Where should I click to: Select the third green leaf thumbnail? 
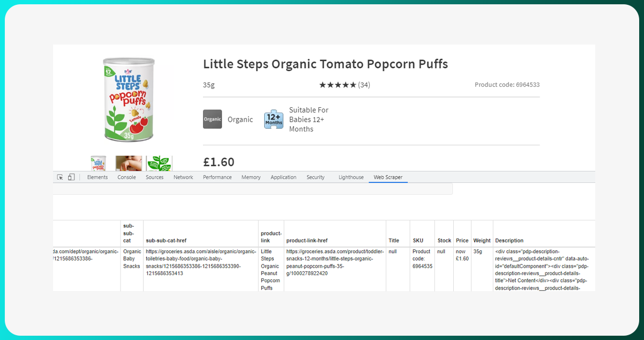[x=159, y=164]
